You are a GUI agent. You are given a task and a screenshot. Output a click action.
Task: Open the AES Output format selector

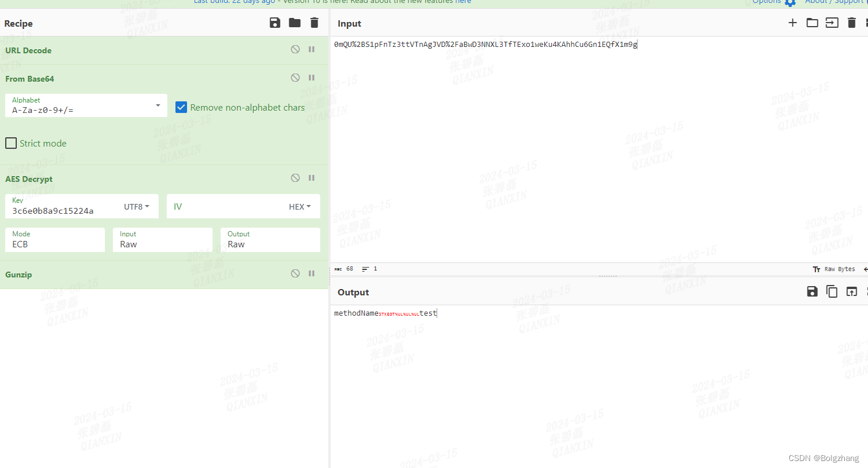click(270, 240)
